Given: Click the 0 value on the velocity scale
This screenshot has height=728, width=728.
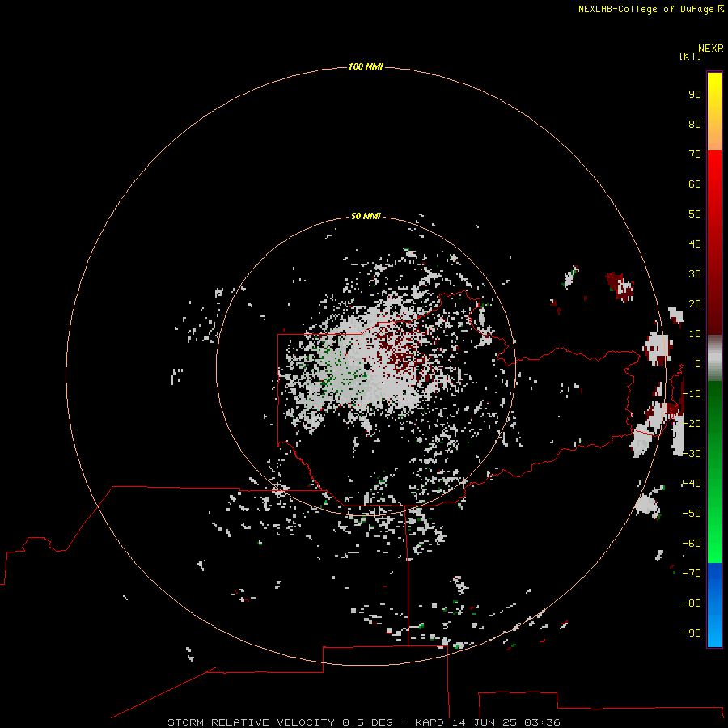Looking at the screenshot, I should [x=698, y=363].
